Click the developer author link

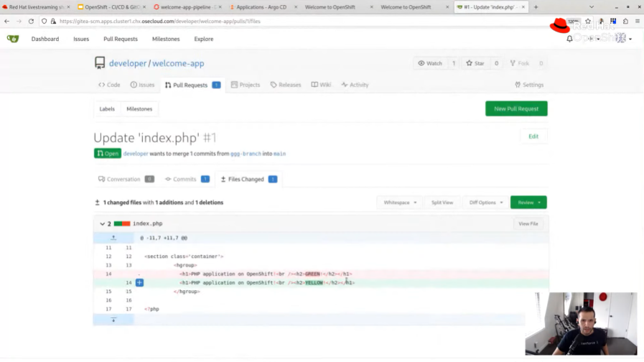(136, 154)
